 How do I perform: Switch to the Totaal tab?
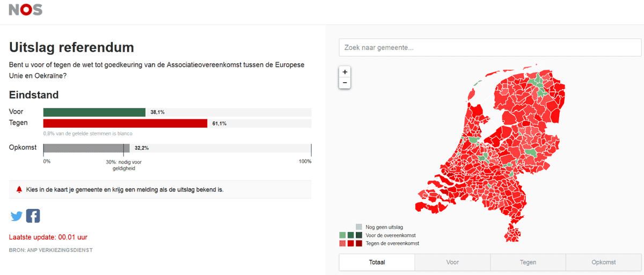pos(377,262)
